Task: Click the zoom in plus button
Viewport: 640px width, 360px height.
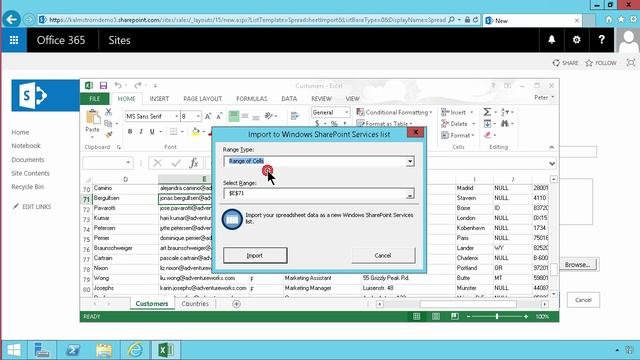Action: coord(526,316)
